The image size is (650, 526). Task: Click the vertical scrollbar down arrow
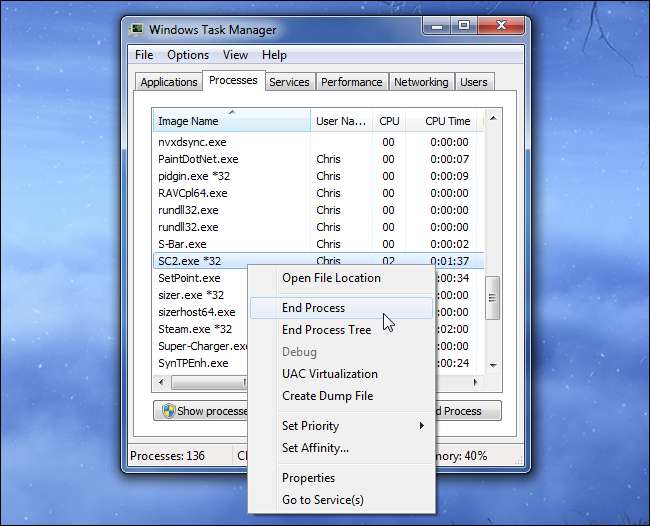click(493, 365)
